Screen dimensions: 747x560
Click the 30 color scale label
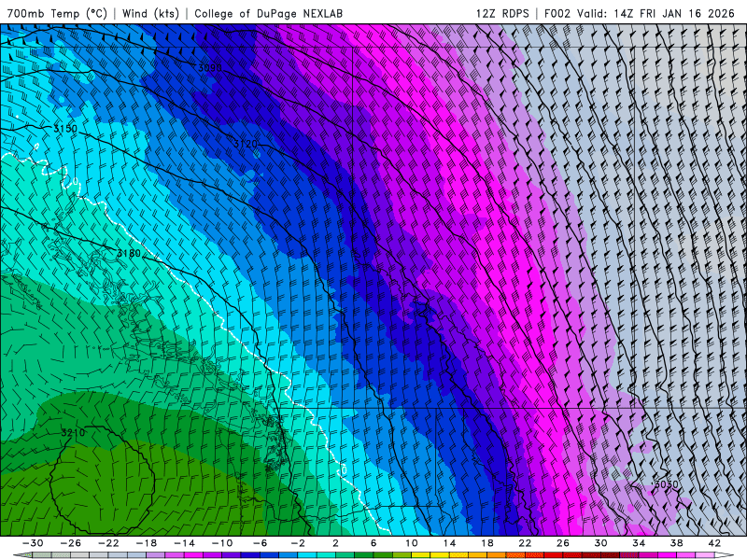[600, 543]
